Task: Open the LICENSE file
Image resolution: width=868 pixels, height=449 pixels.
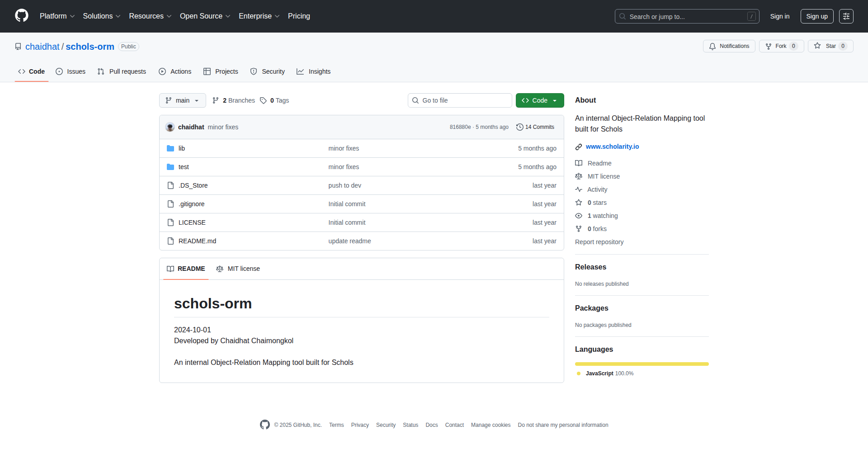Action: (192, 222)
